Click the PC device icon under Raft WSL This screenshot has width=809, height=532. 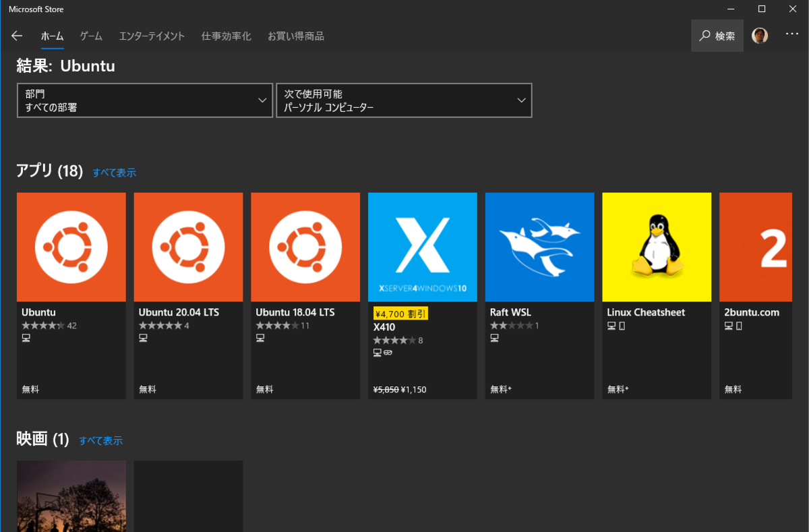point(494,338)
